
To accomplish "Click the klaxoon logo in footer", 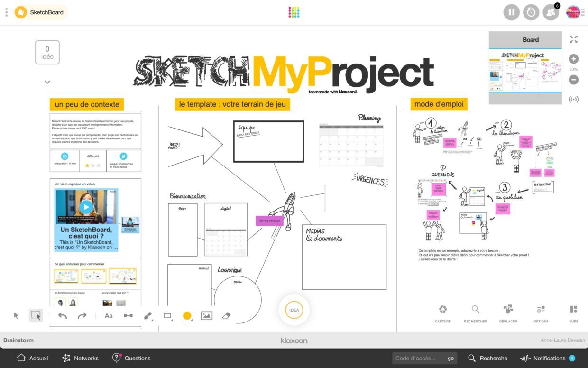I will pos(294,340).
